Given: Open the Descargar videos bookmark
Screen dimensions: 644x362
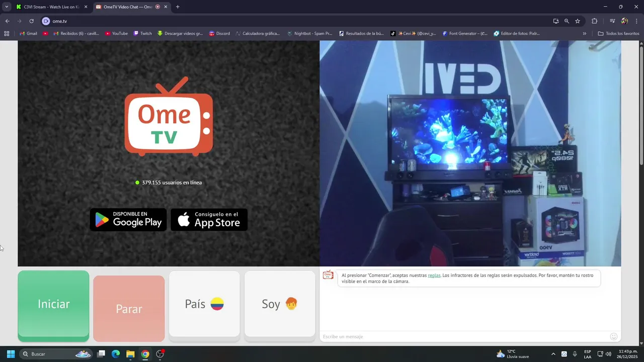Looking at the screenshot, I should (180, 34).
